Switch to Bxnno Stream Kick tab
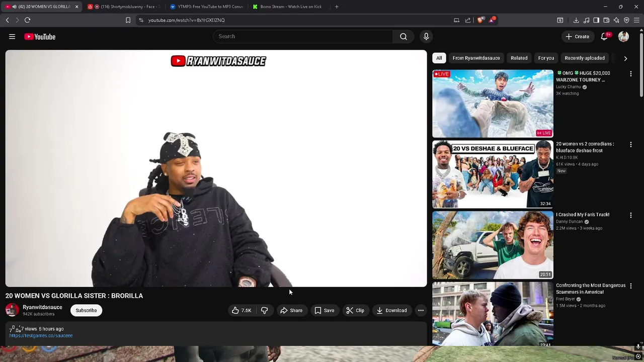 pyautogui.click(x=288, y=7)
